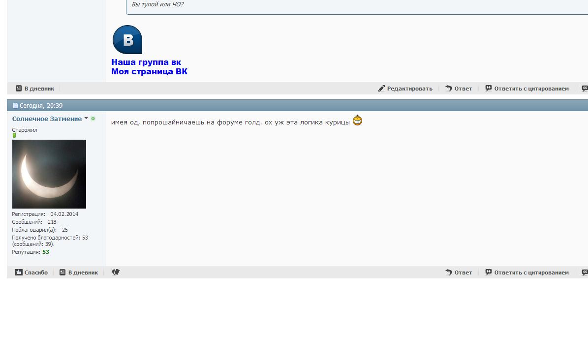Viewport: 588px width, 364px height.
Task: Open the 'Солнечное Затмение' user profile link
Action: [47, 119]
